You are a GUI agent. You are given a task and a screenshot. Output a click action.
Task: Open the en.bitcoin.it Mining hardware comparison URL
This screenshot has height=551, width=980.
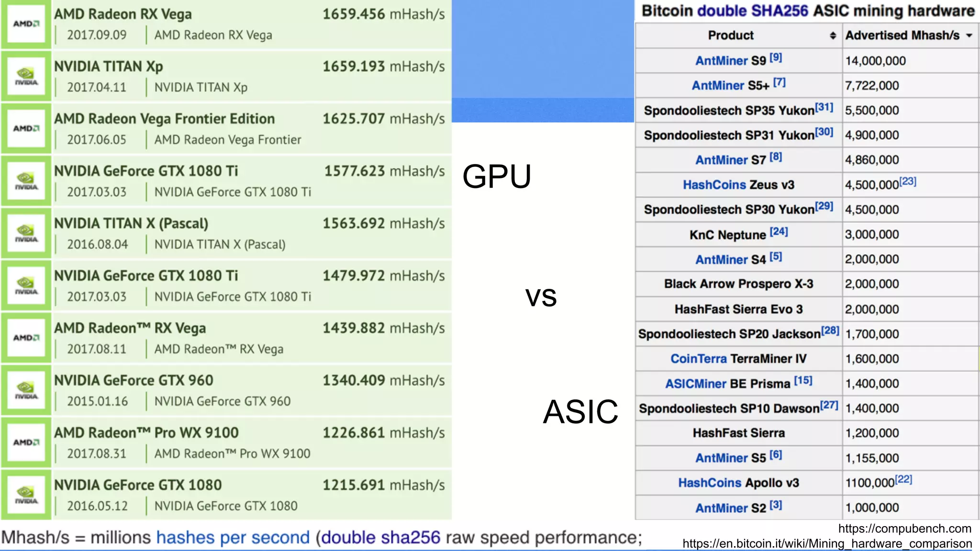click(827, 543)
